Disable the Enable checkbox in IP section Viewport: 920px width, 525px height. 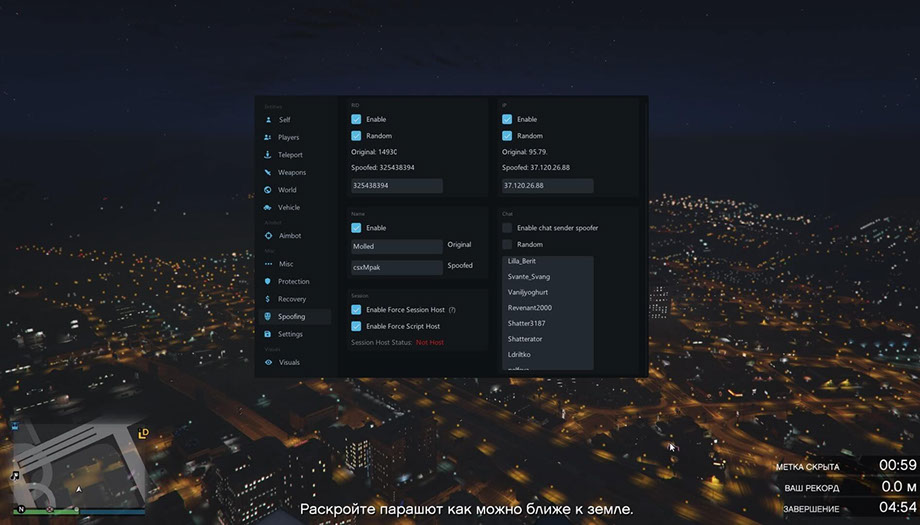coord(507,119)
